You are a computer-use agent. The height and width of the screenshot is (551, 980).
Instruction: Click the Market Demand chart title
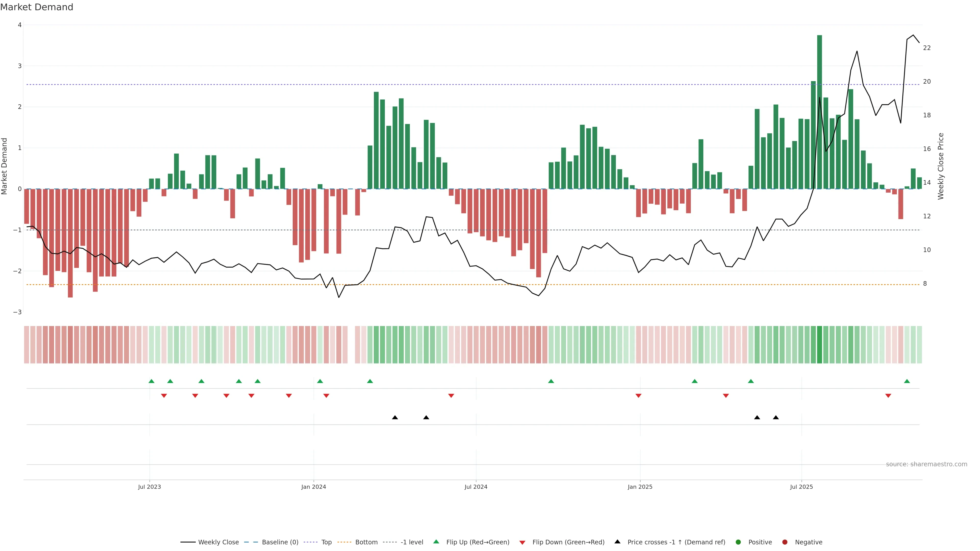point(36,7)
